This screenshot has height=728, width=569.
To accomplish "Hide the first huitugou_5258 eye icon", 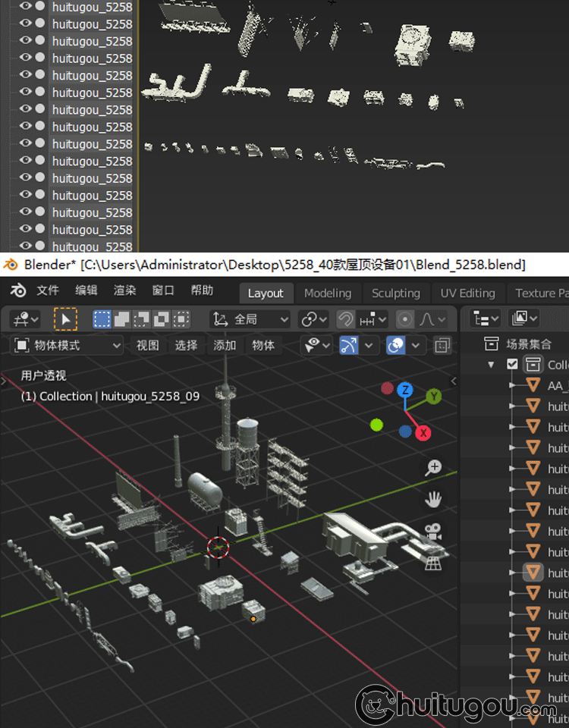I will coord(26,7).
